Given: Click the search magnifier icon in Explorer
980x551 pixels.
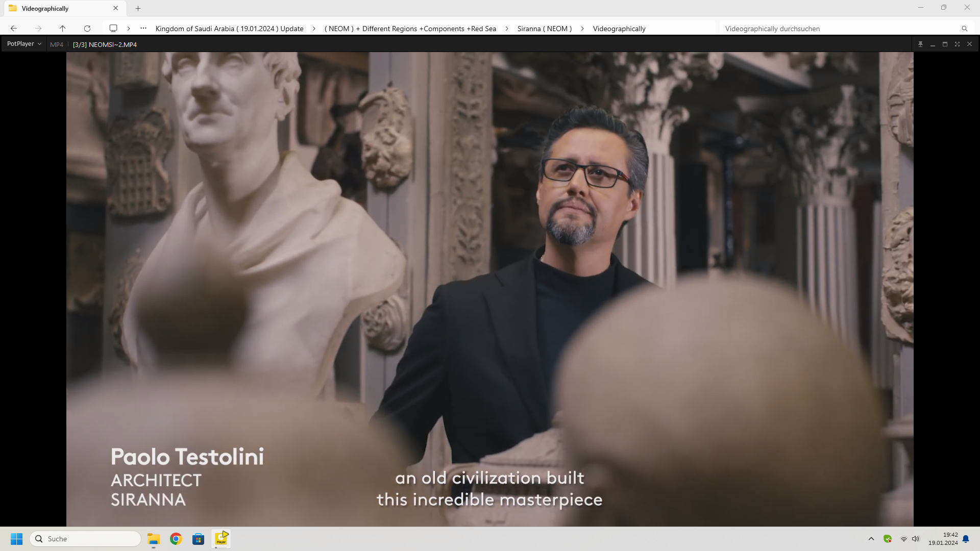Looking at the screenshot, I should click(x=964, y=29).
